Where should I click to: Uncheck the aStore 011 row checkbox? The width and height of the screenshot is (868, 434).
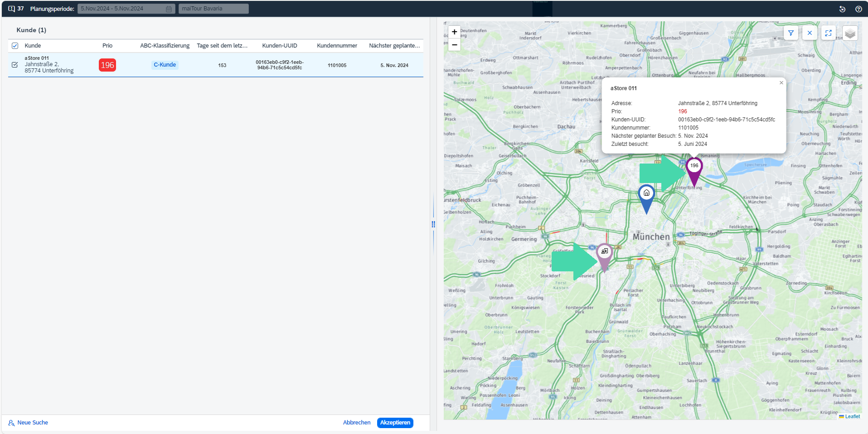15,65
